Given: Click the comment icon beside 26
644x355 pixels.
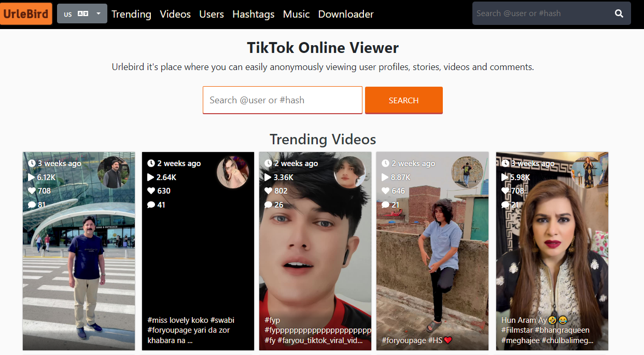Looking at the screenshot, I should pyautogui.click(x=268, y=205).
